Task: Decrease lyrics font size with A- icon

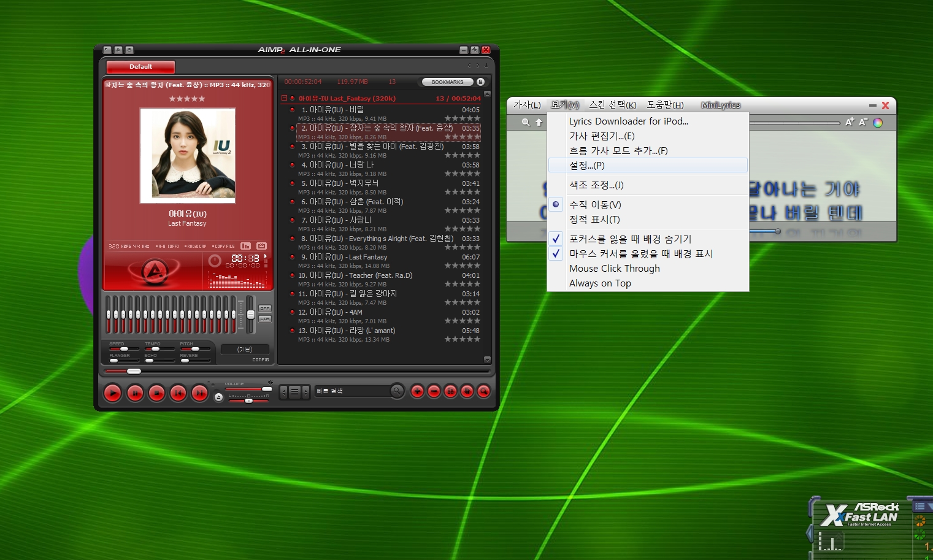Action: [x=863, y=122]
